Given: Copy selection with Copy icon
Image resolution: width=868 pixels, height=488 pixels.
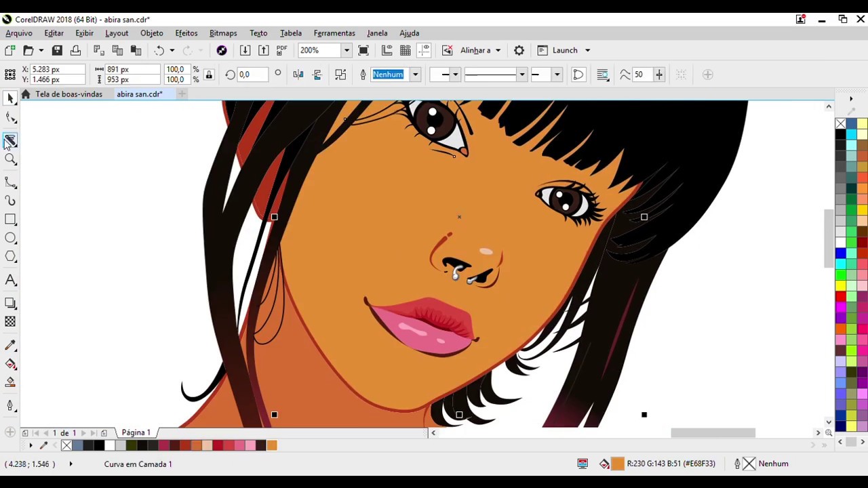Looking at the screenshot, I should point(117,50).
